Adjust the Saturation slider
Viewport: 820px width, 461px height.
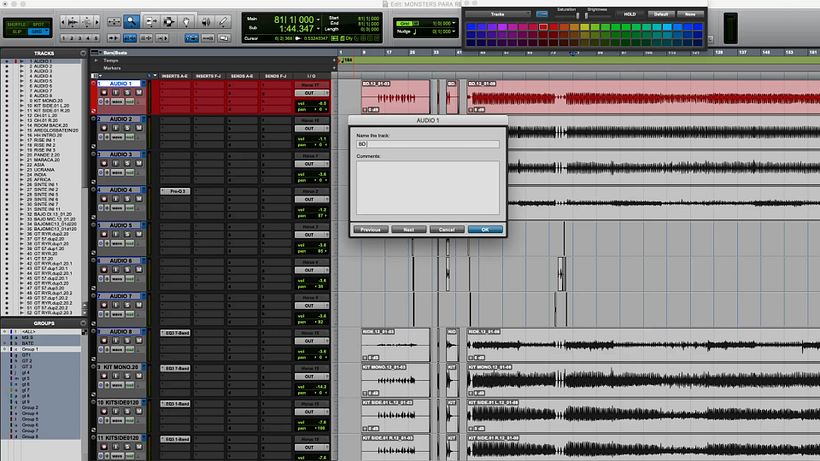577,15
